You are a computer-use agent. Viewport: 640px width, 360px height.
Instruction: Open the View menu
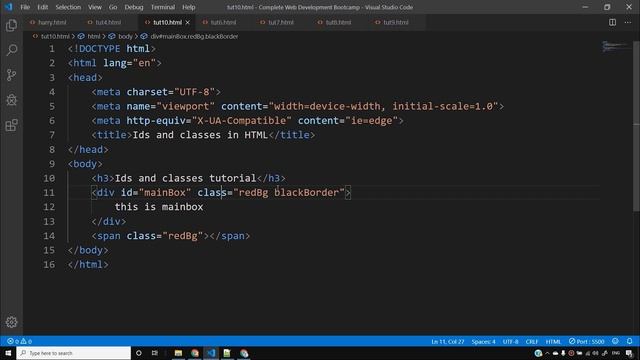(x=95, y=7)
